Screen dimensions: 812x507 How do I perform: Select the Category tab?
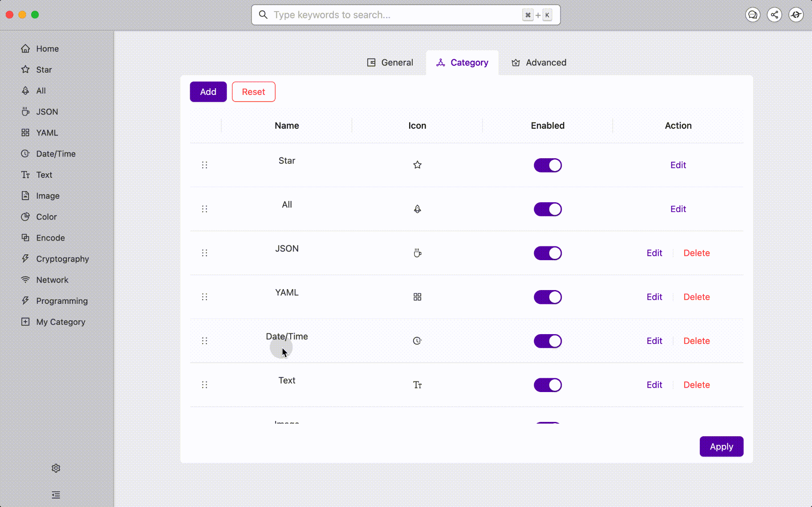[462, 63]
